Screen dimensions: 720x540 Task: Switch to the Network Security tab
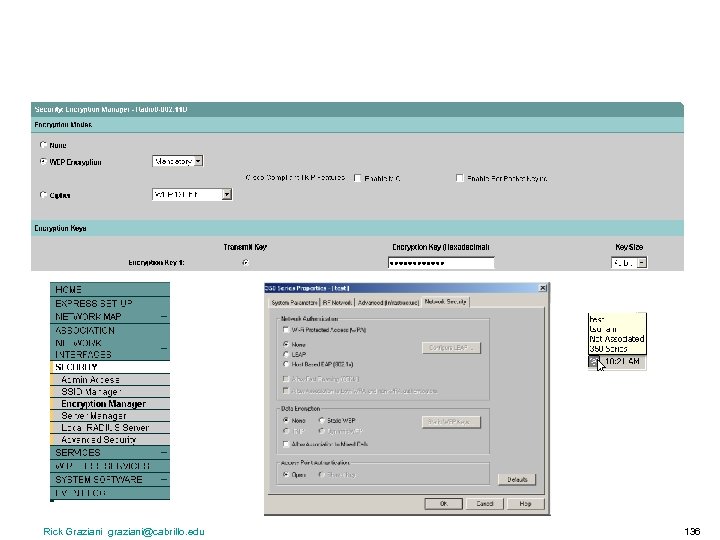pos(445,302)
